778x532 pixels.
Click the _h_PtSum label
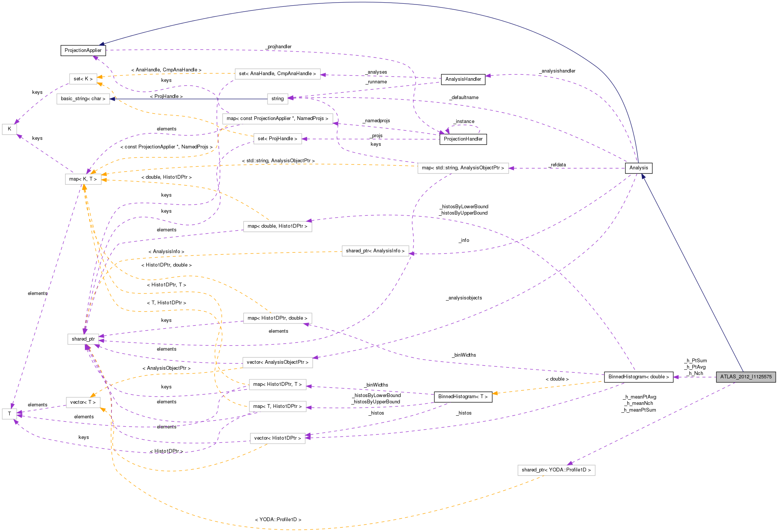click(x=696, y=361)
